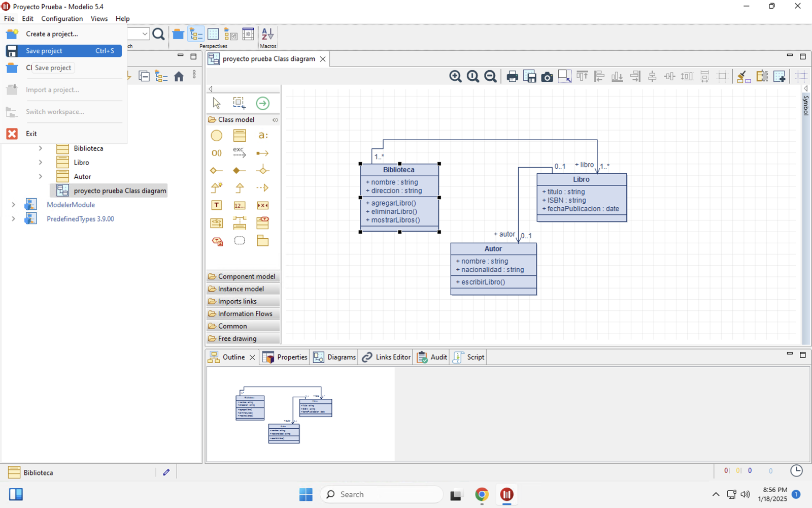
Task: Expand the Libro tree node
Action: coord(41,163)
